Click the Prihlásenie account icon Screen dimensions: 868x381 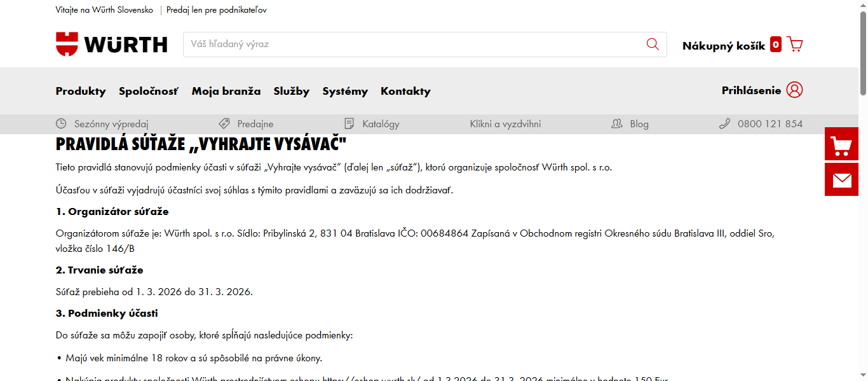point(795,91)
